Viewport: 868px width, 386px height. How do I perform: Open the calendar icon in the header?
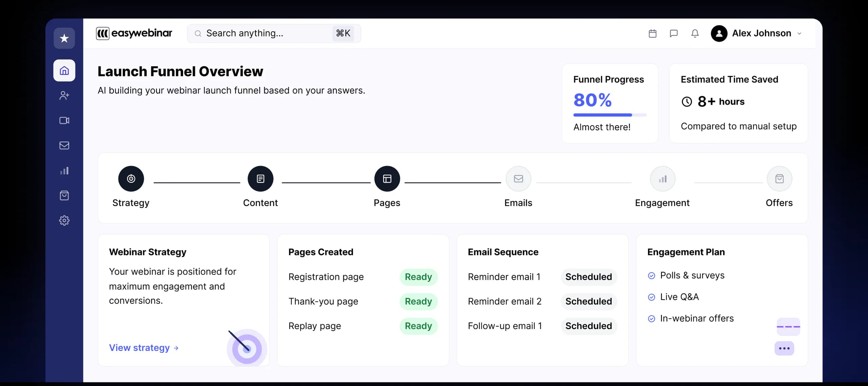652,33
